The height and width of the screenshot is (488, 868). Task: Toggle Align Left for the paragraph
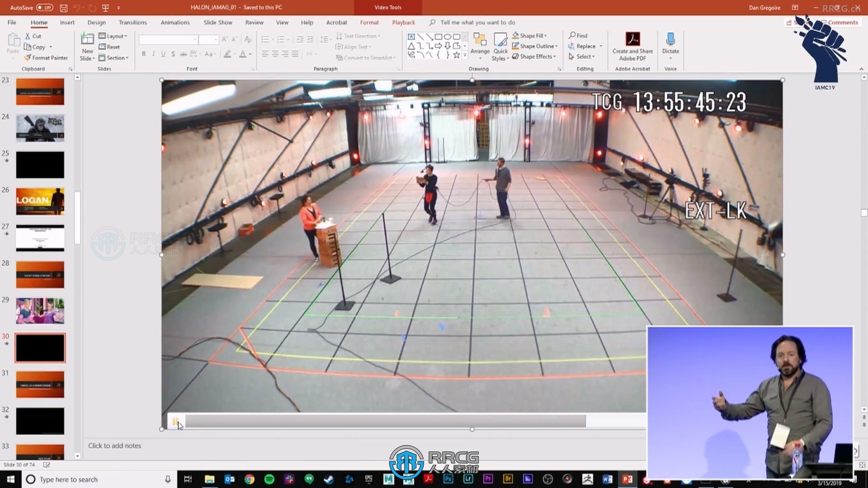tap(265, 54)
